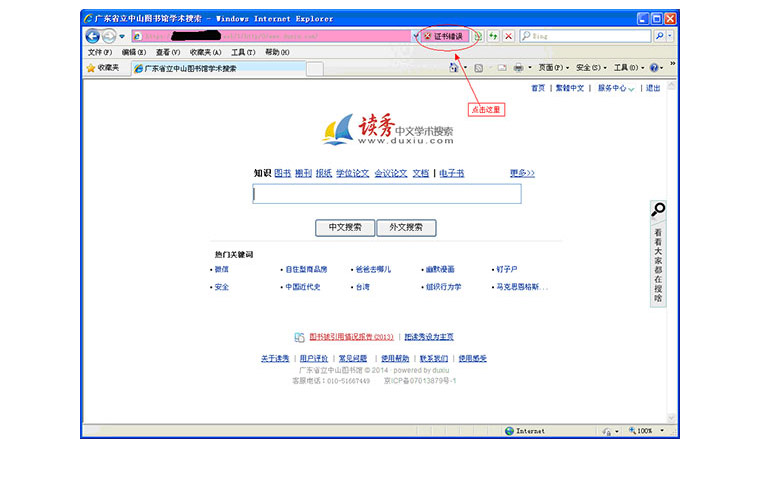Open the 编辑(E) menu

tap(134, 52)
